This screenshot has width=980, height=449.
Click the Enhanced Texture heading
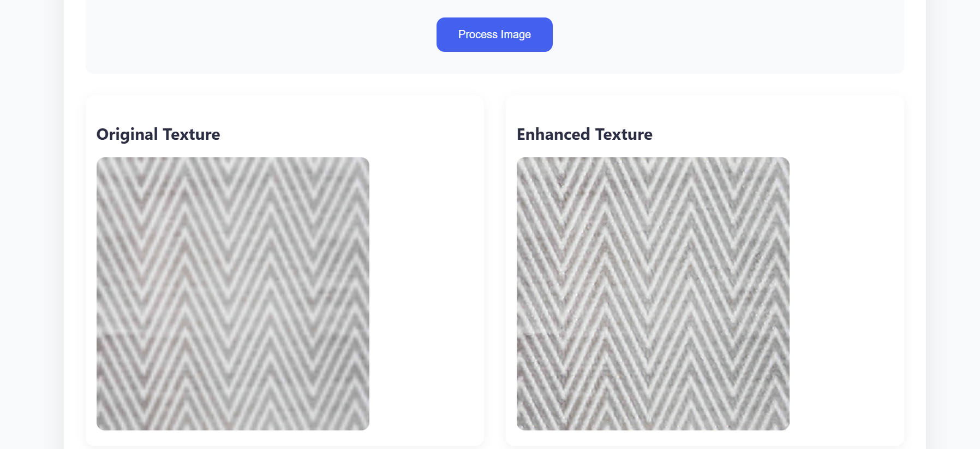[584, 134]
